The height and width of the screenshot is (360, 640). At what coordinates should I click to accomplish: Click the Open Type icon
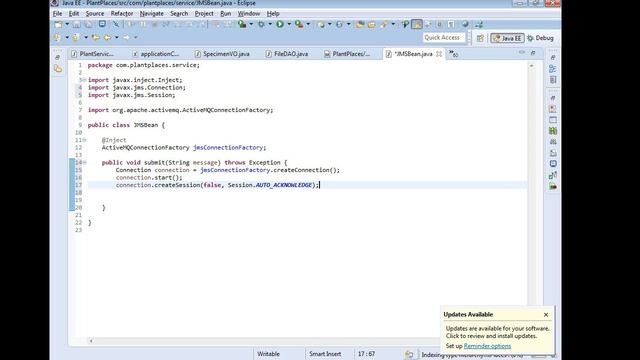360,24
